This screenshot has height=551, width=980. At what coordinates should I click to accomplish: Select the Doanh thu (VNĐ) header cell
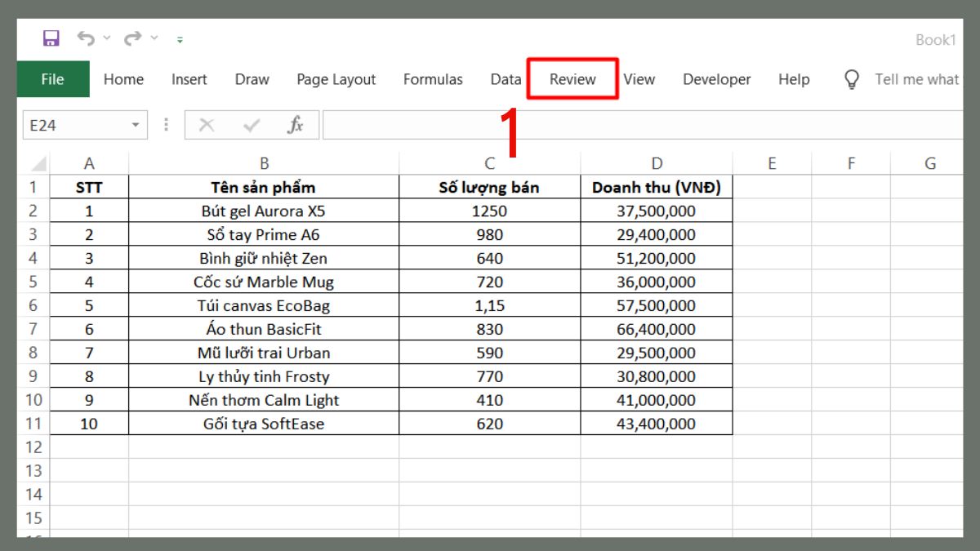click(x=657, y=187)
